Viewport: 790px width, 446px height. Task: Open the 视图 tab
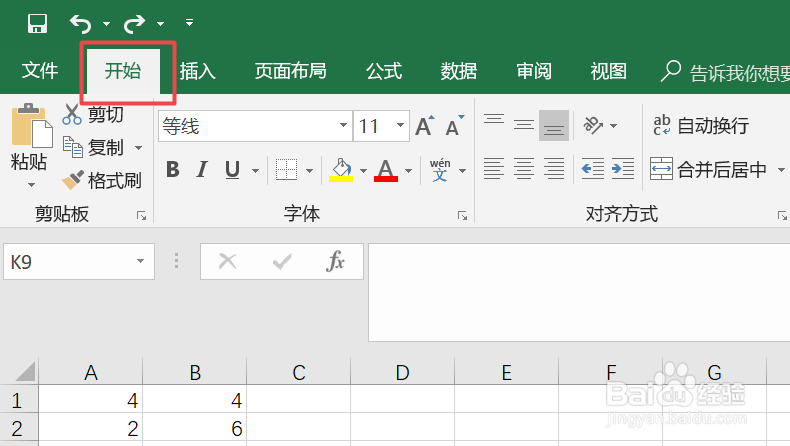609,71
